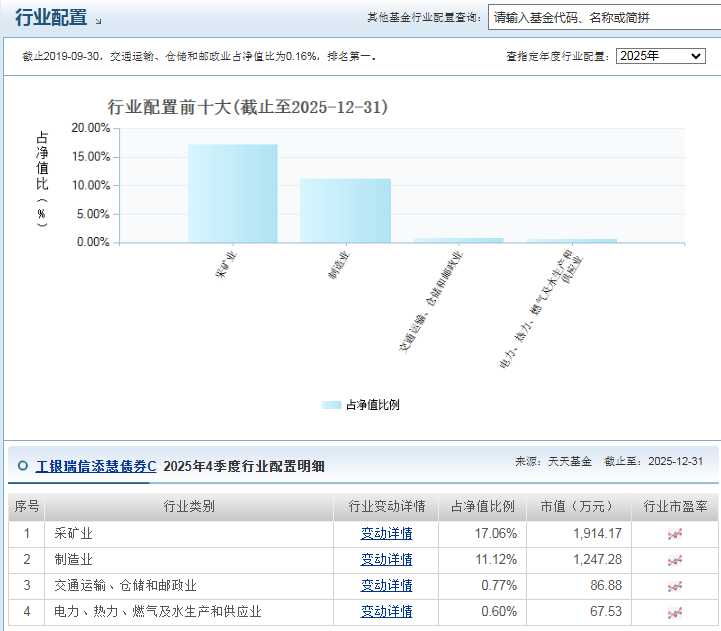Open P/E chart icon for 制造业 row
This screenshot has height=631, width=721.
point(675,560)
